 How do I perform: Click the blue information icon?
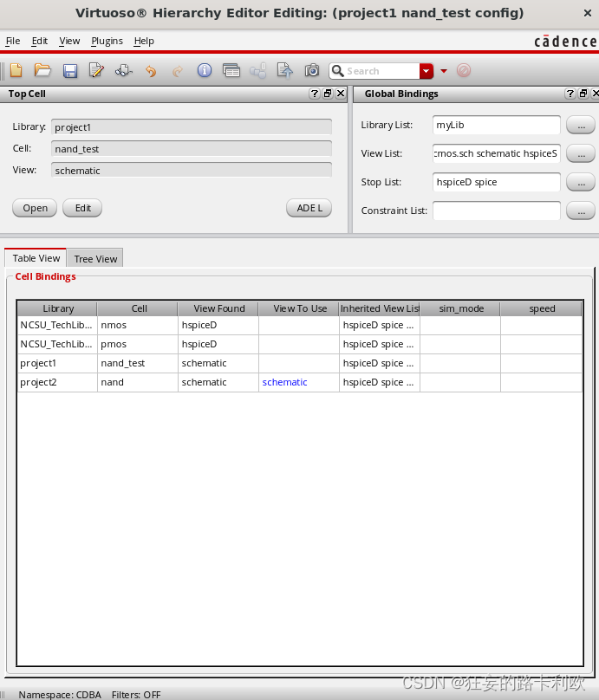click(204, 70)
